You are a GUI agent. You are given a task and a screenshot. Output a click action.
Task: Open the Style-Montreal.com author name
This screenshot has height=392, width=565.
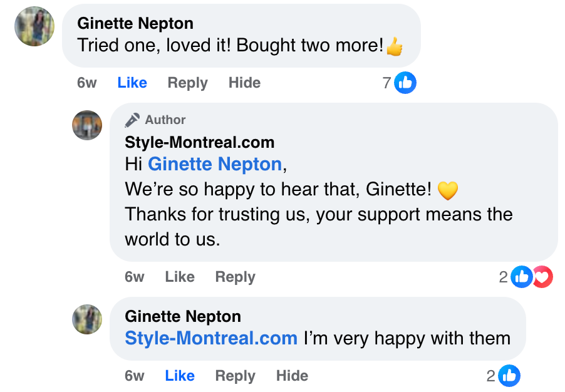(x=199, y=142)
